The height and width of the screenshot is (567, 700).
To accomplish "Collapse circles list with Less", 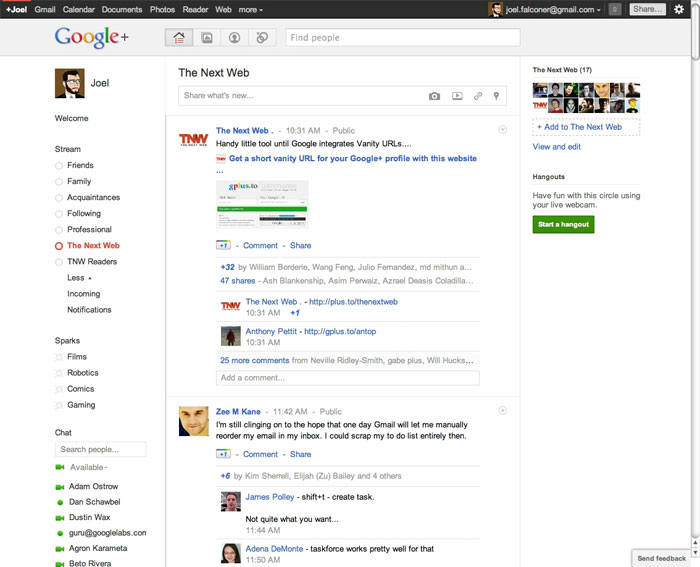I will tap(79, 278).
